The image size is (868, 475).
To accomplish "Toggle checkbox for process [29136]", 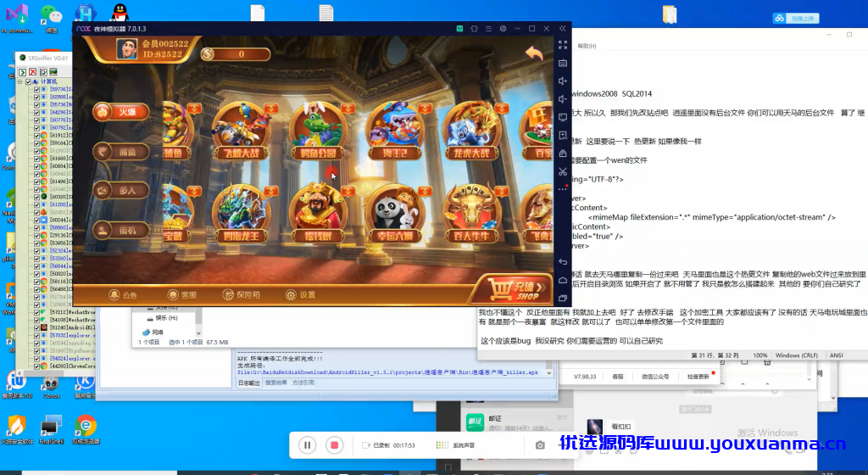I will tap(37, 235).
